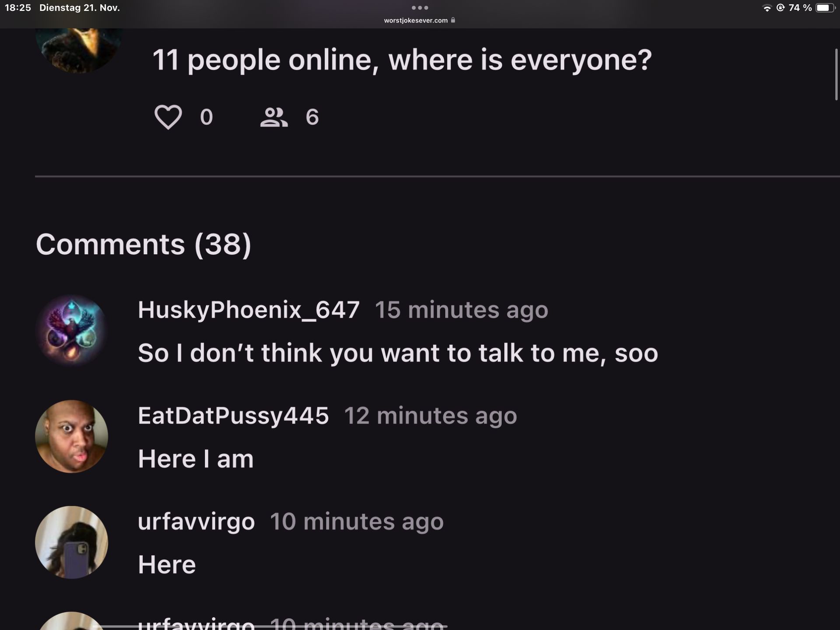The height and width of the screenshot is (630, 840).
Task: Open EatDatPussy445's profile picture
Action: (71, 436)
